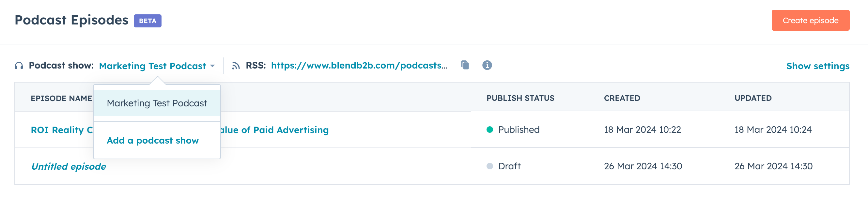This screenshot has height=201, width=868.
Task: Click the Published status indicator dot
Action: click(x=490, y=130)
